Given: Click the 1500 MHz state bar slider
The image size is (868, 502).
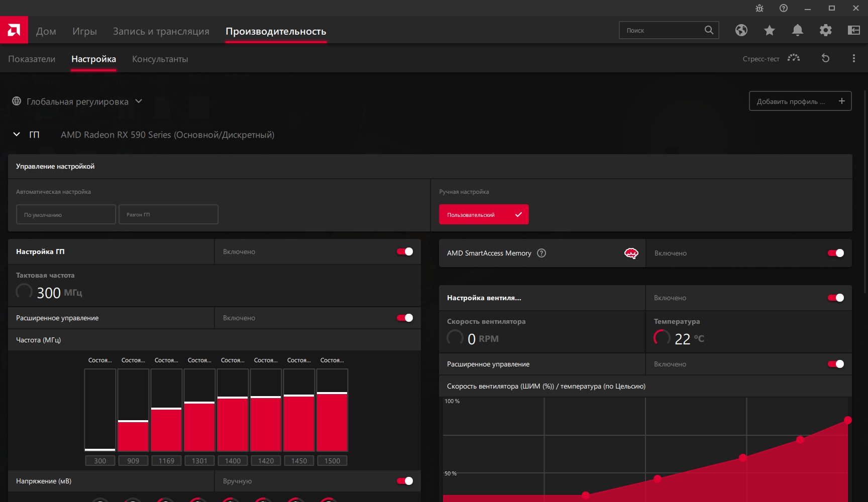Looking at the screenshot, I should coord(332,410).
